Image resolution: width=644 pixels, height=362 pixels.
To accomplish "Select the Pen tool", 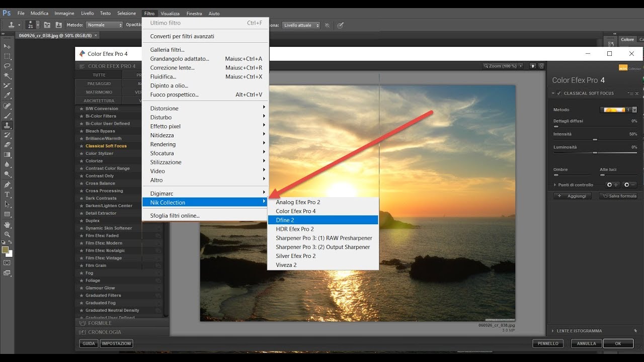I will click(x=7, y=185).
